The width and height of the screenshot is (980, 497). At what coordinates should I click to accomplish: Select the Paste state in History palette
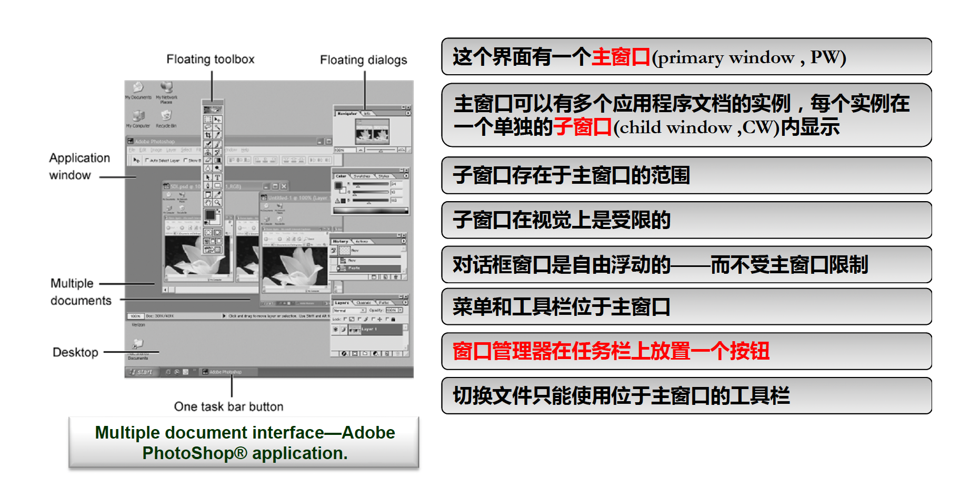pos(369,269)
